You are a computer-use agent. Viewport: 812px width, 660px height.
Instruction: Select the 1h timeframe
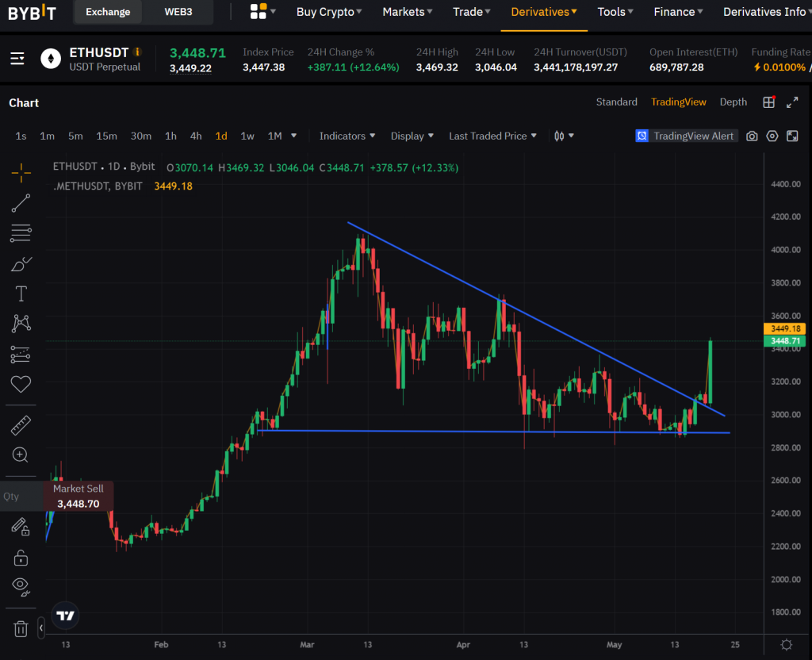click(x=170, y=136)
